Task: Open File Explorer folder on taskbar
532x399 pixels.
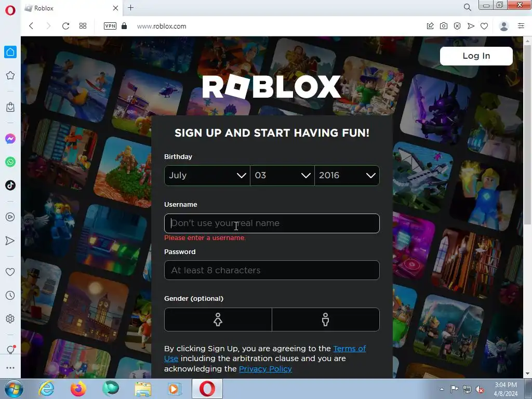Action: click(143, 389)
